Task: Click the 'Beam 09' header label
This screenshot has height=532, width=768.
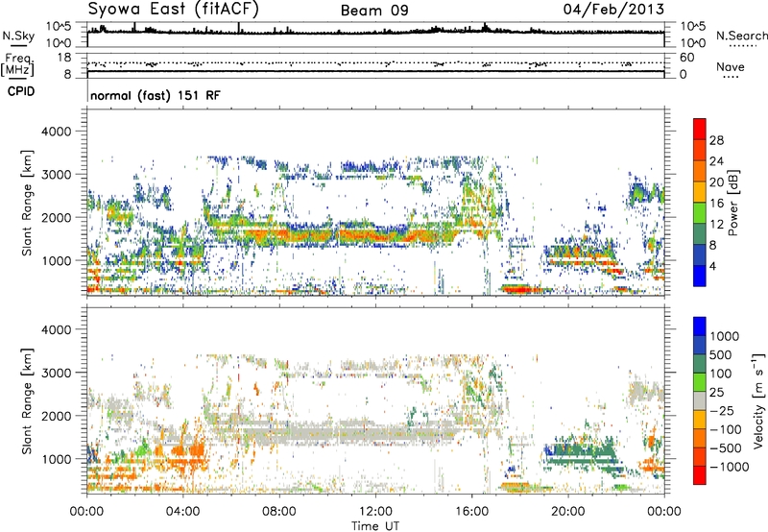Action: [x=374, y=11]
